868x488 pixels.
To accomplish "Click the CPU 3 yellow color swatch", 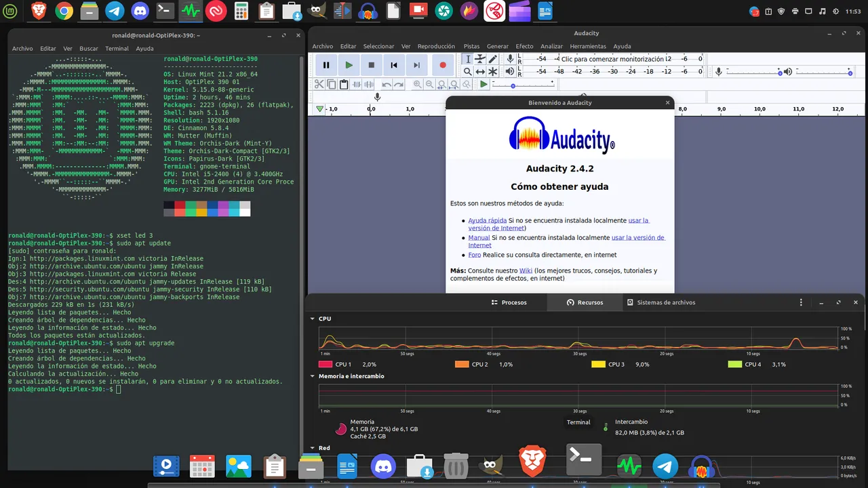I will [x=598, y=365].
